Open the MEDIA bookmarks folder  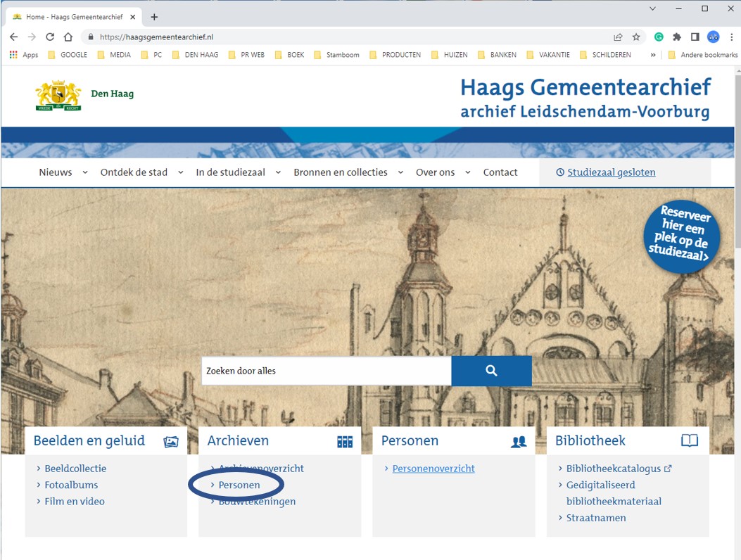114,55
